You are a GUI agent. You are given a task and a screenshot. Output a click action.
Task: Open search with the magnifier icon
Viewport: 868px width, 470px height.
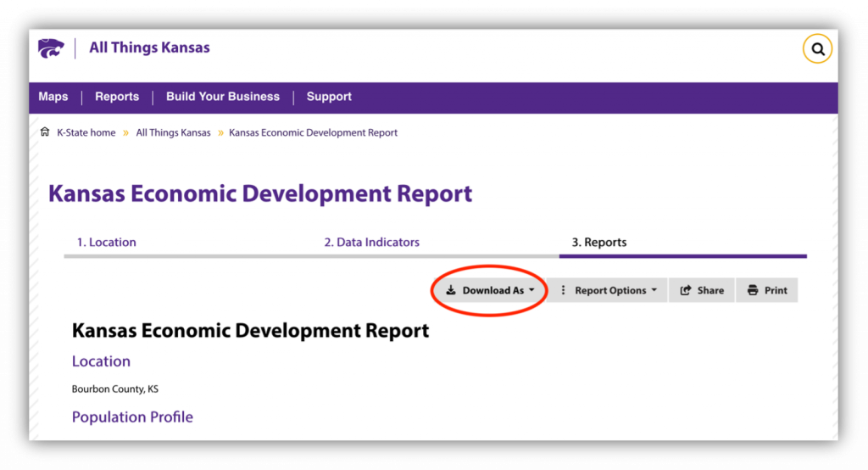tap(818, 49)
